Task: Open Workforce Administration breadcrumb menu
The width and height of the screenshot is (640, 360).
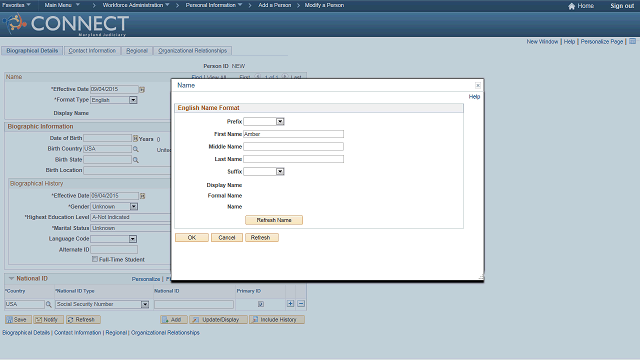Action: point(136,5)
